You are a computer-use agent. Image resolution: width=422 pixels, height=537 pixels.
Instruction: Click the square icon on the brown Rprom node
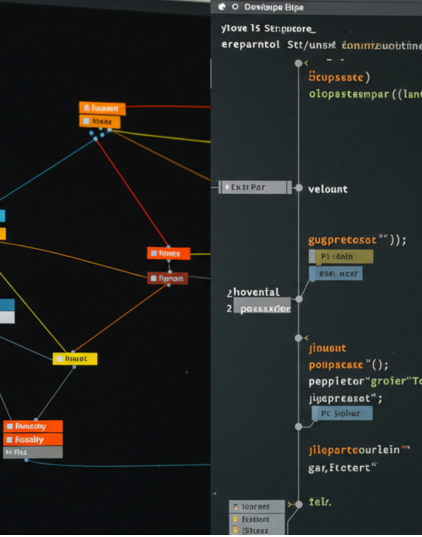[154, 278]
